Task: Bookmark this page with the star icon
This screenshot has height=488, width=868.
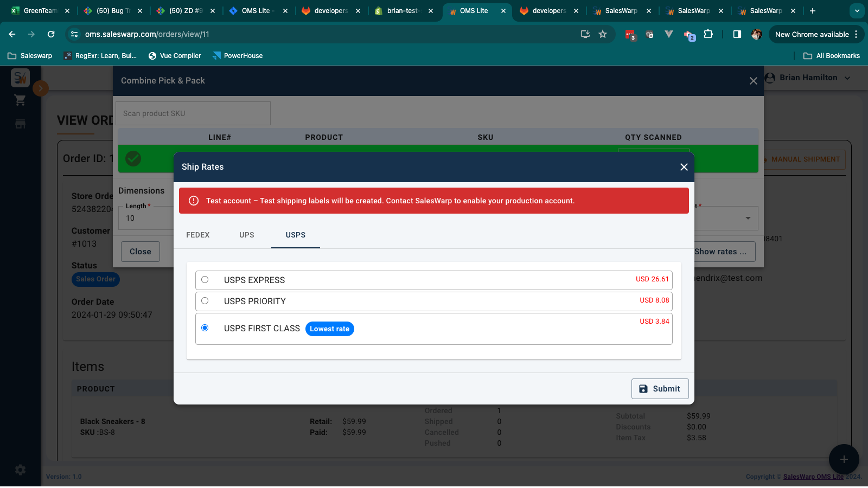Action: tap(603, 34)
